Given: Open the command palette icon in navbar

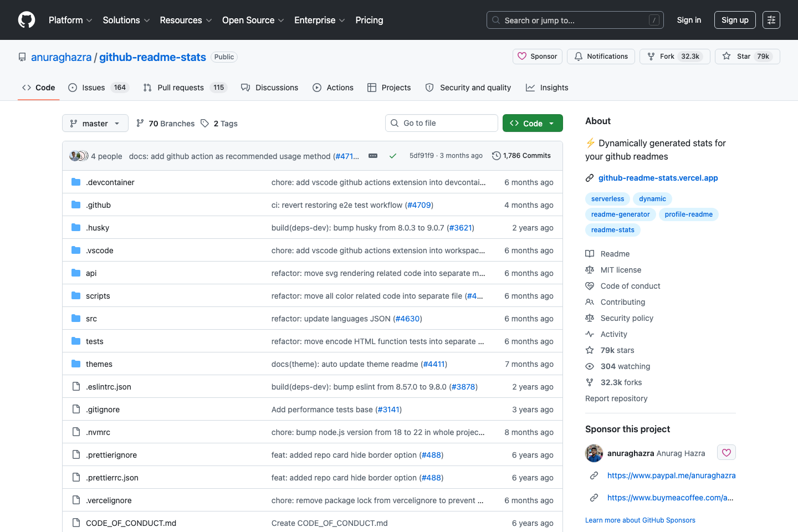Looking at the screenshot, I should point(771,19).
